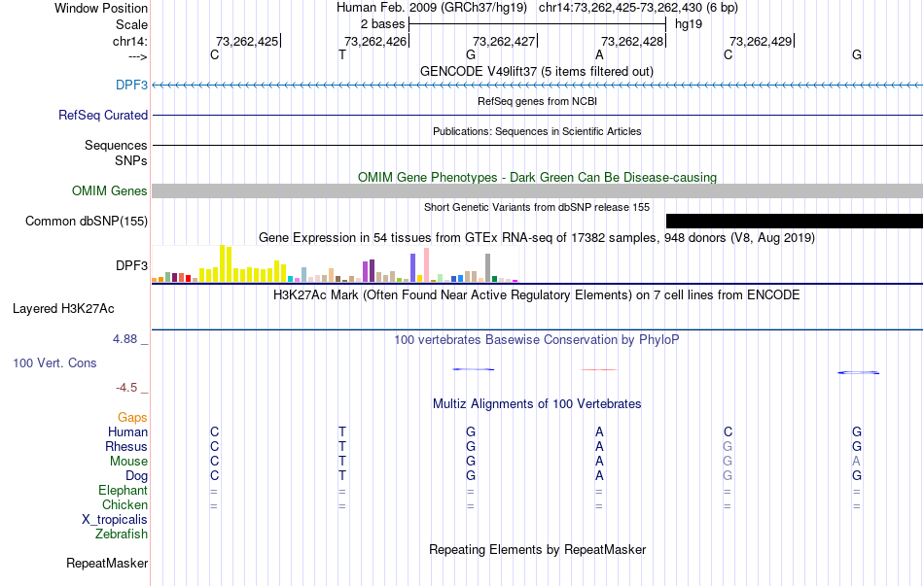924x586 pixels.
Task: Click the tall pink GTEx expression bar
Action: click(427, 265)
